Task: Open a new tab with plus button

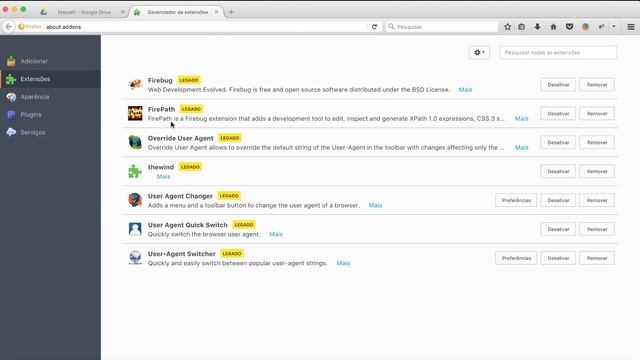Action: (231, 12)
